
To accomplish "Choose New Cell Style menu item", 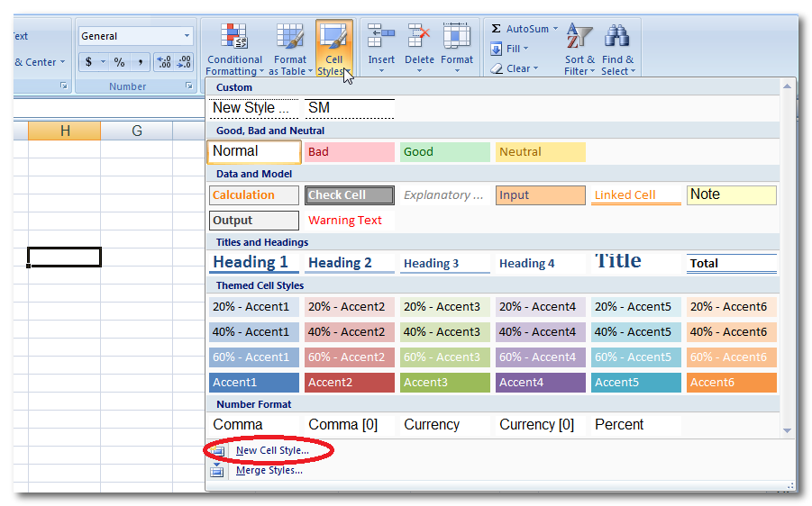I will coord(272,449).
